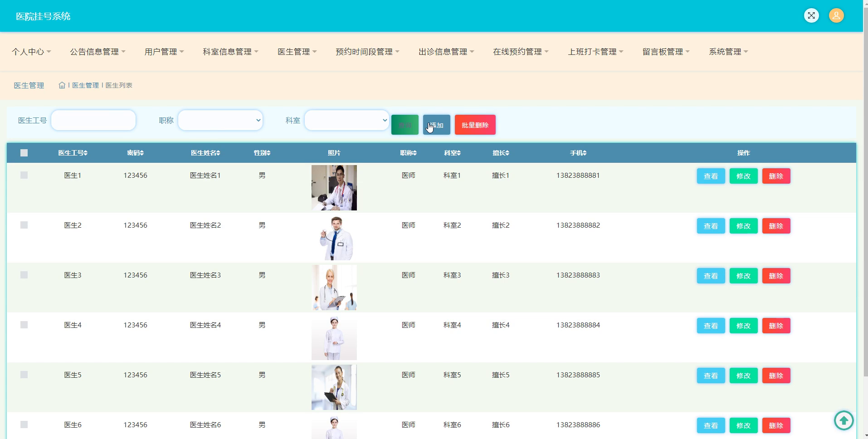Click phone number 13823888884

[x=578, y=325]
